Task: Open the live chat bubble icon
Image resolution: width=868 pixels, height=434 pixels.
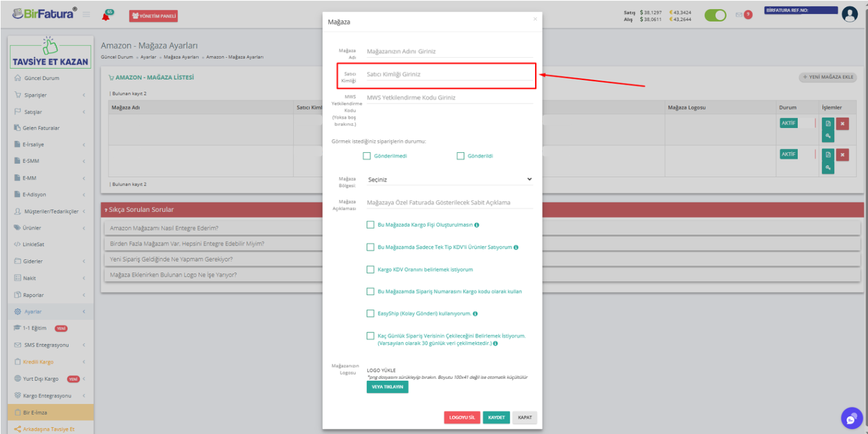Action: tap(852, 418)
